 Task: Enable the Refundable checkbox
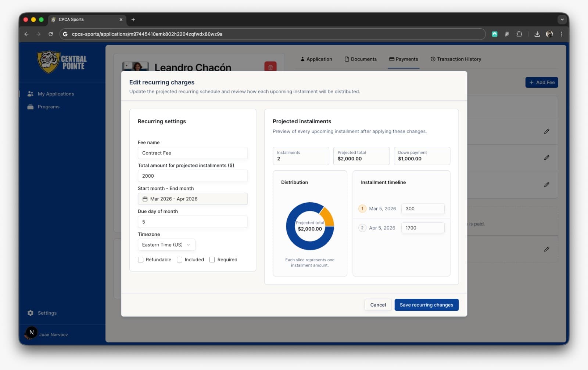(140, 260)
